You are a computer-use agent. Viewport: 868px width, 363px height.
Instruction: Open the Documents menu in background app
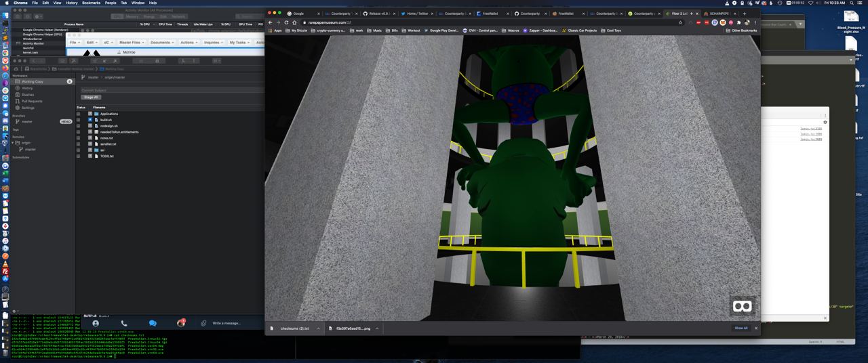coord(162,43)
